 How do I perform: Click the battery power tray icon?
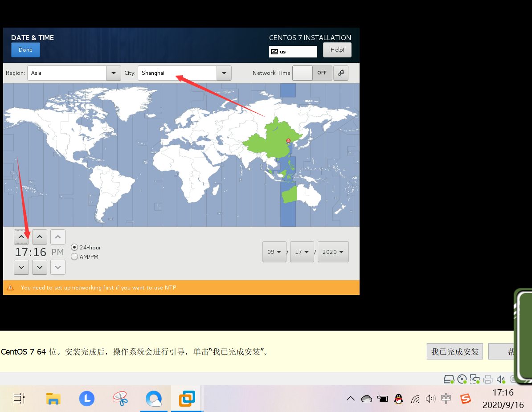click(382, 399)
